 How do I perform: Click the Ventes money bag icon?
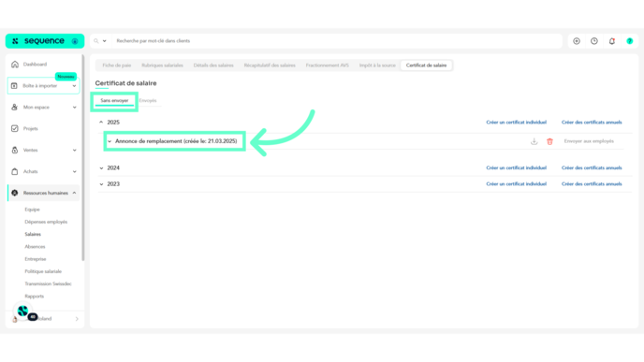tap(15, 150)
